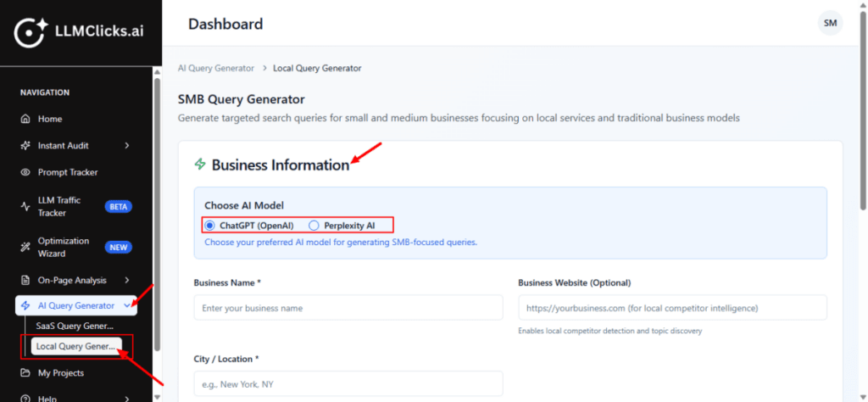Click the LLMClicks.ai logo icon

(x=31, y=31)
